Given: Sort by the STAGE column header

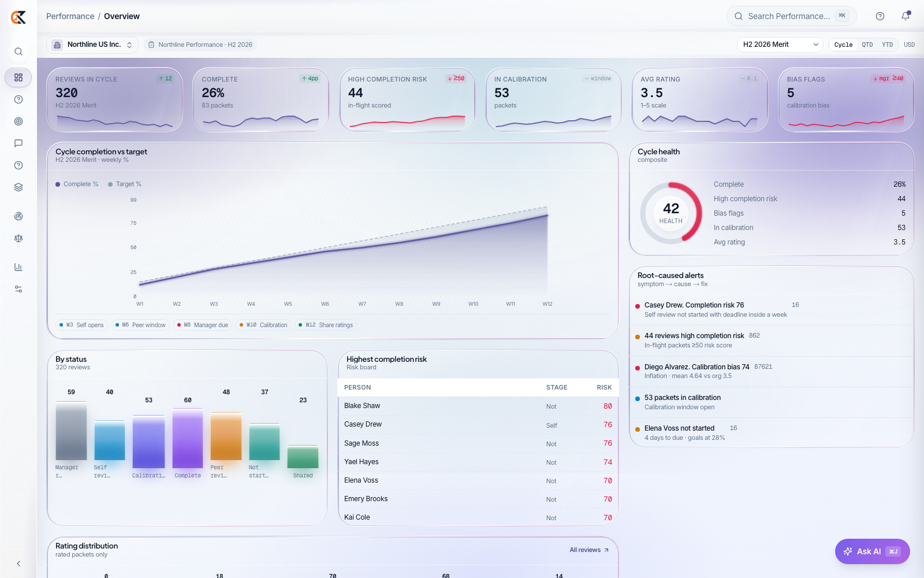Looking at the screenshot, I should [x=557, y=387].
